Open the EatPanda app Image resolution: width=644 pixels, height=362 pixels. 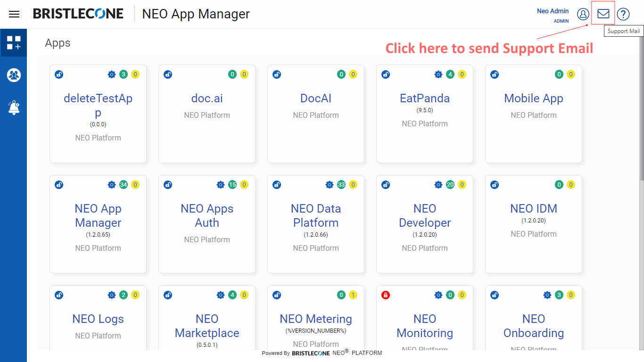425,99
